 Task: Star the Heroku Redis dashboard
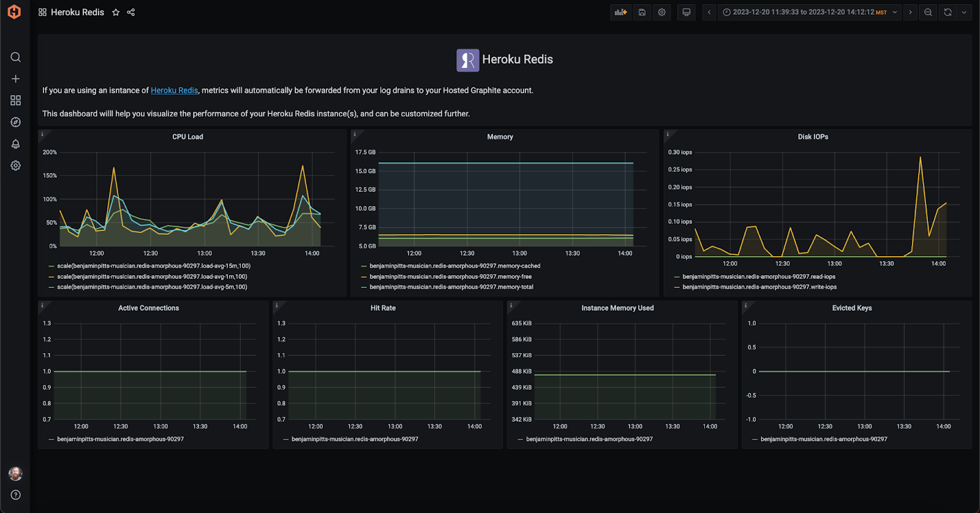tap(116, 12)
